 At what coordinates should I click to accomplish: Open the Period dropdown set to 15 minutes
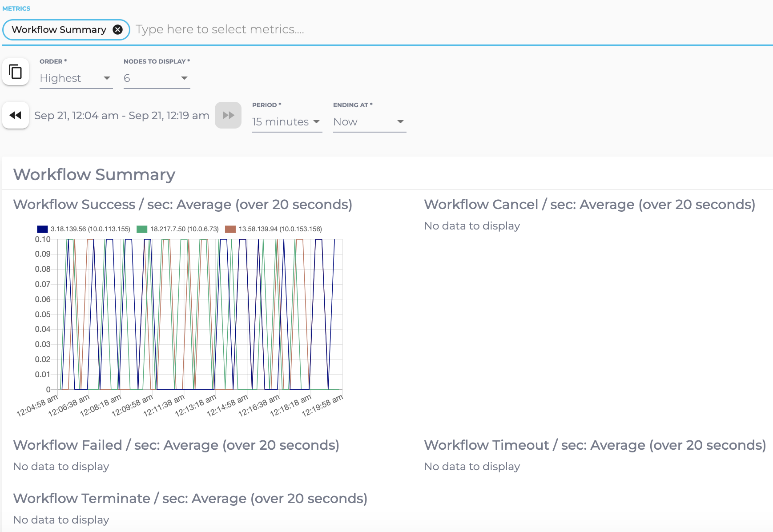[x=286, y=122]
